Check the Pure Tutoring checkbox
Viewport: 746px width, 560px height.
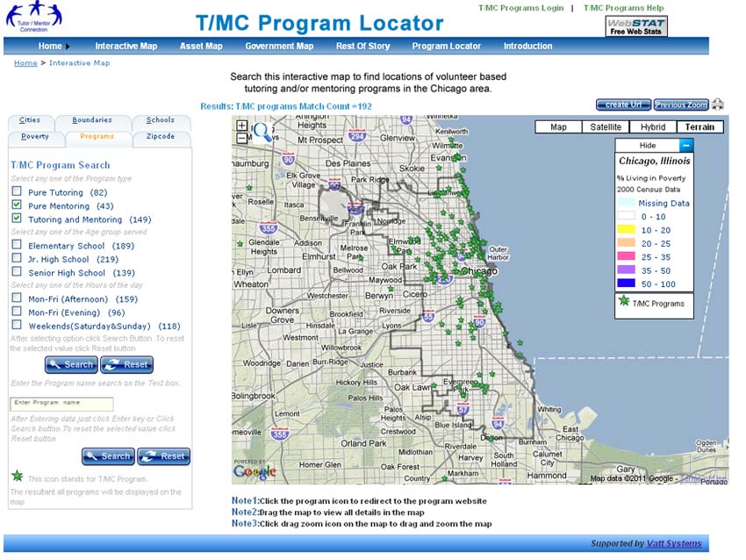click(x=17, y=191)
